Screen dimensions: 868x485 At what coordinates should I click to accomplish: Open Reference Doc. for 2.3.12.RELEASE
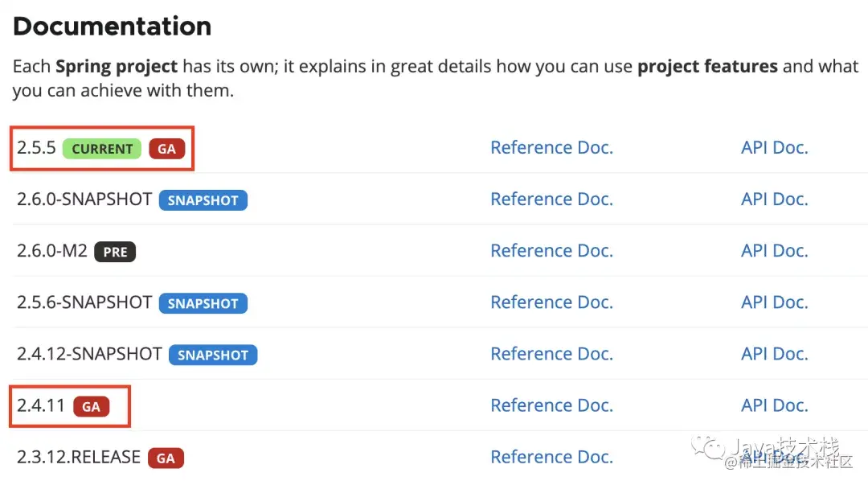tap(551, 457)
